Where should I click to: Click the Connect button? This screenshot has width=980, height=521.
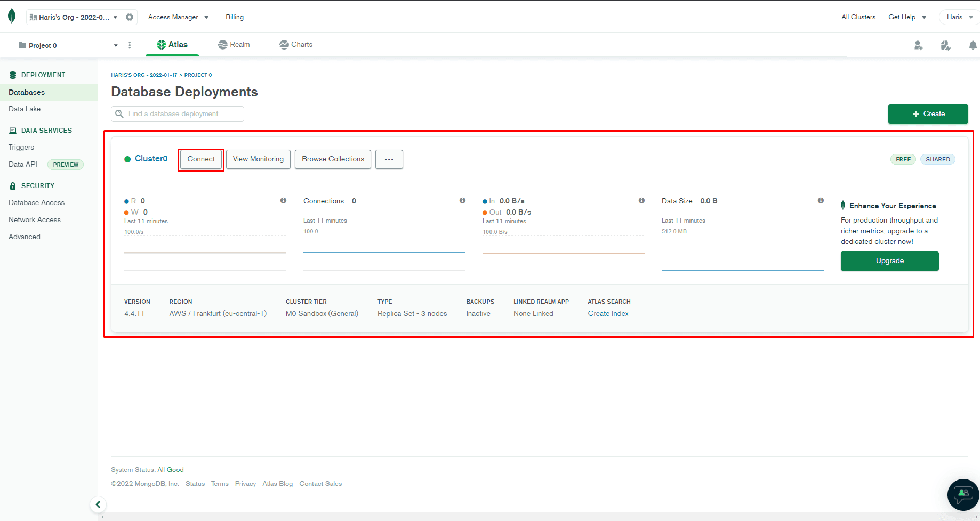point(201,159)
